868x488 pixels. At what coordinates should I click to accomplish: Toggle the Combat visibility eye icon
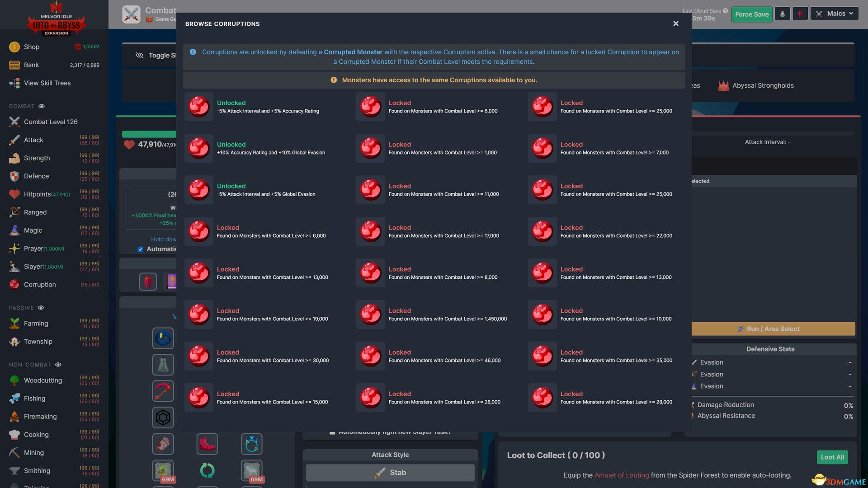pos(41,107)
